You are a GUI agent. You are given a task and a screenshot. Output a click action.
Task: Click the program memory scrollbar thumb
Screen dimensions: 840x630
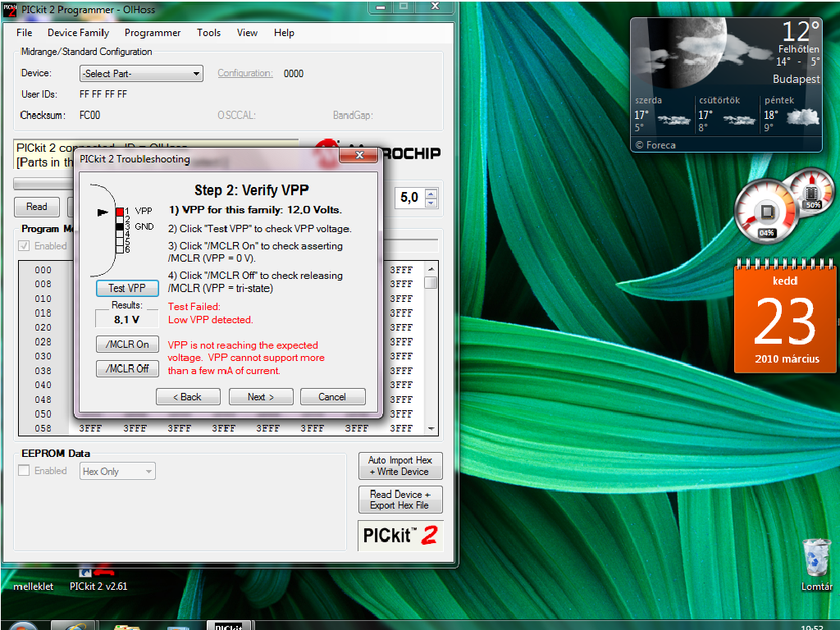click(431, 282)
